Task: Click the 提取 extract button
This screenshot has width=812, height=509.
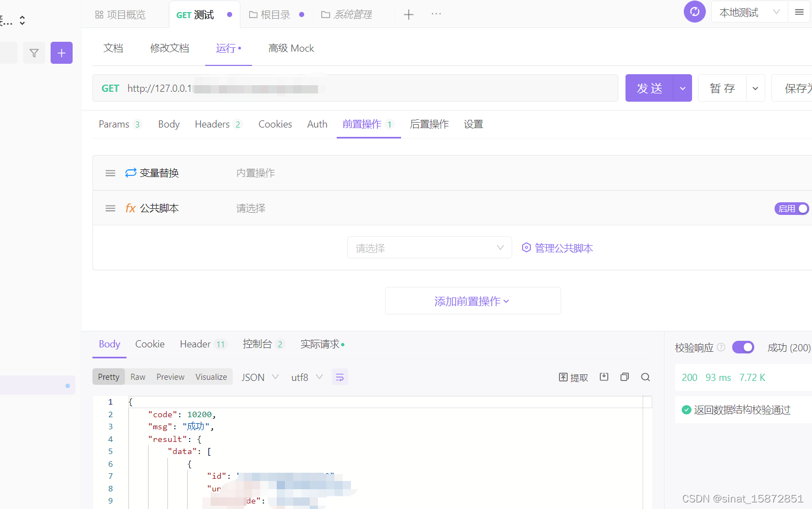Action: (x=573, y=377)
